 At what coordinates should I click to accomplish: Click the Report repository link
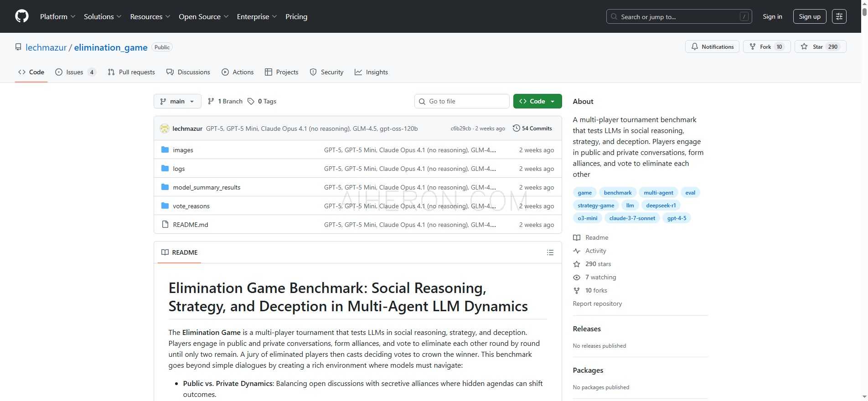point(597,303)
